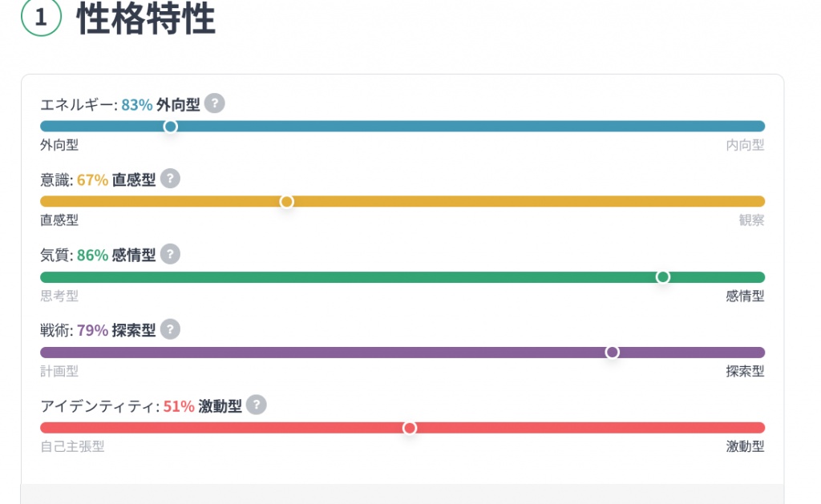This screenshot has width=821, height=504.
Task: Click the blue エネルギー slider handle
Action: (x=170, y=126)
